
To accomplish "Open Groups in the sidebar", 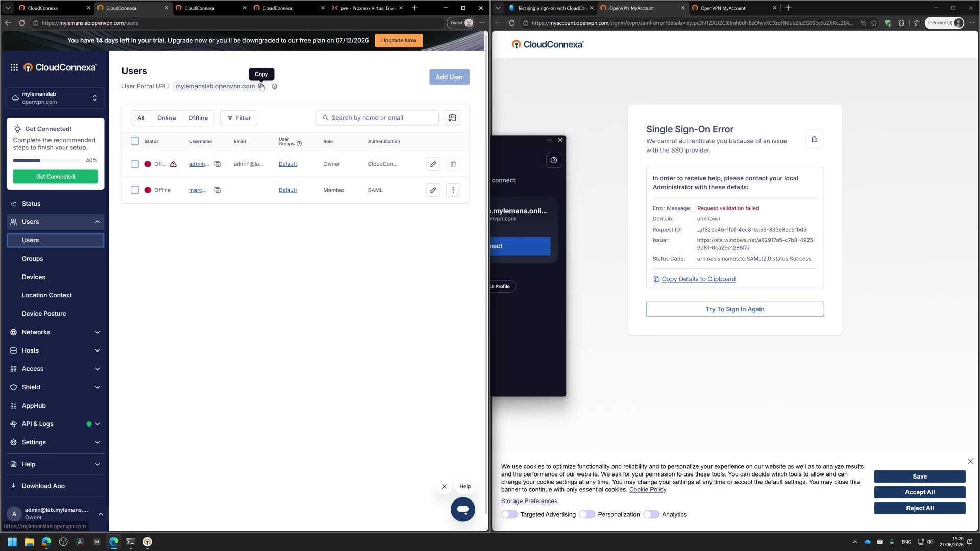I will click(x=55, y=259).
